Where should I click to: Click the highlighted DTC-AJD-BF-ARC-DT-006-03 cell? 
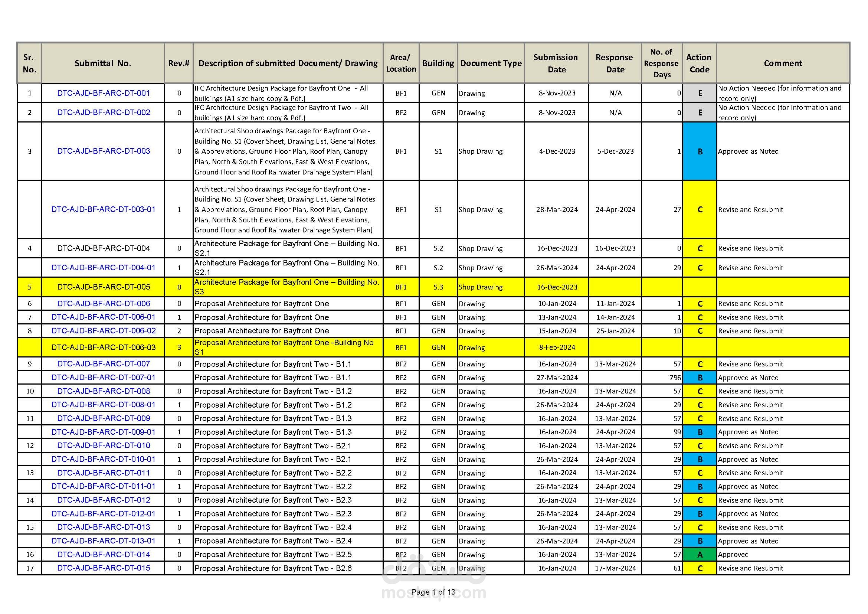point(103,347)
